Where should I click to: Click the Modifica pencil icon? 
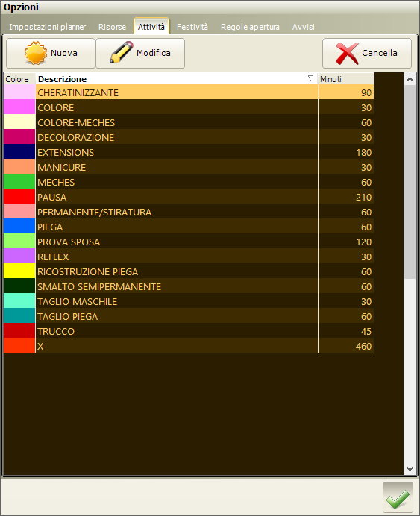[x=122, y=52]
